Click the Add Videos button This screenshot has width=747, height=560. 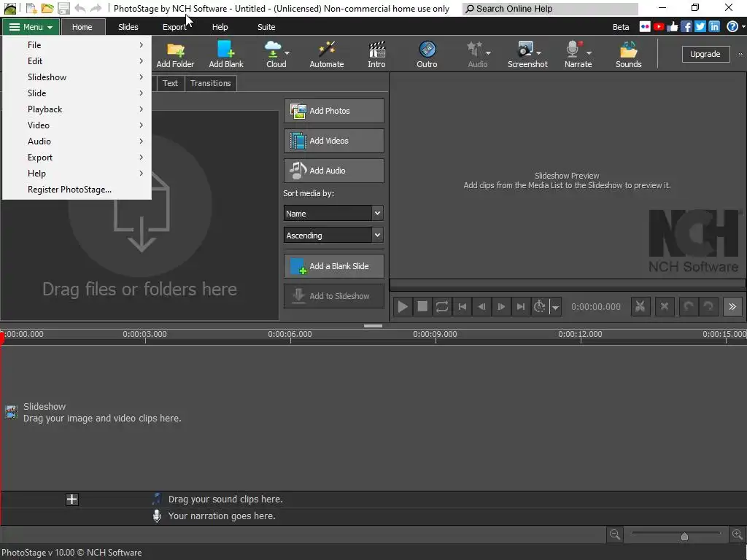(333, 141)
